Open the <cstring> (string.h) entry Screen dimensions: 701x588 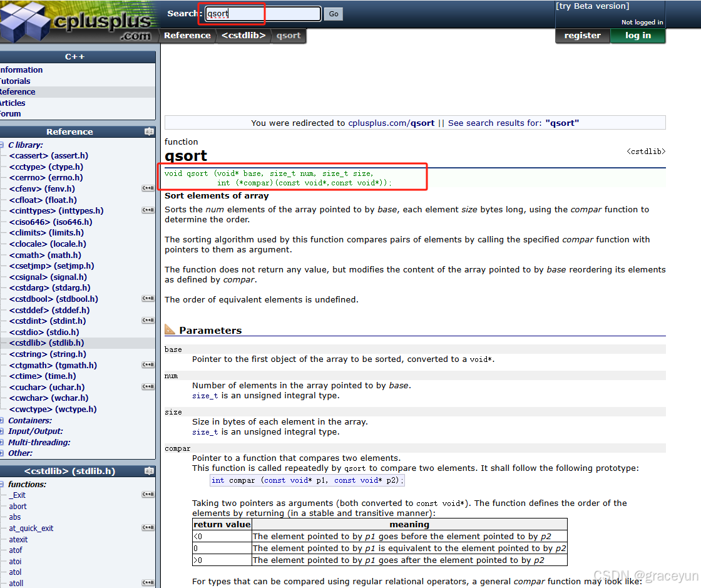pyautogui.click(x=48, y=354)
